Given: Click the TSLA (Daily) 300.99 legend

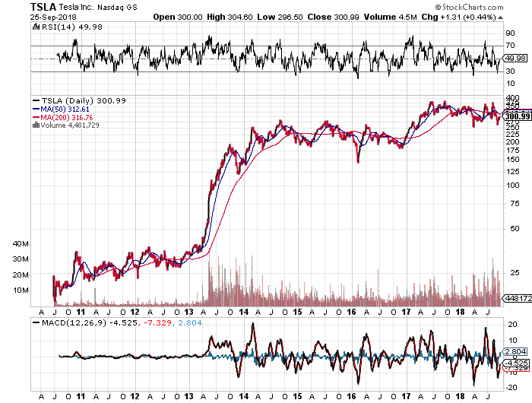Looking at the screenshot, I should point(79,101).
